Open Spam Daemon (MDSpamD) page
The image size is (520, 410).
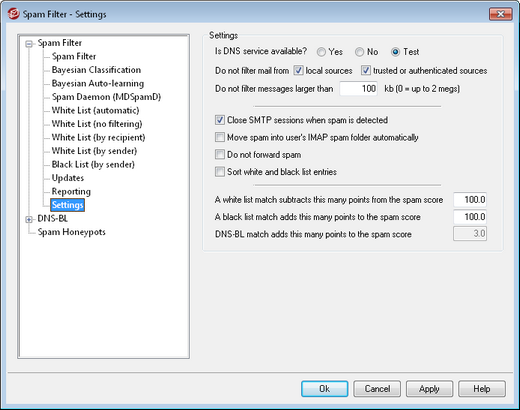(x=106, y=97)
